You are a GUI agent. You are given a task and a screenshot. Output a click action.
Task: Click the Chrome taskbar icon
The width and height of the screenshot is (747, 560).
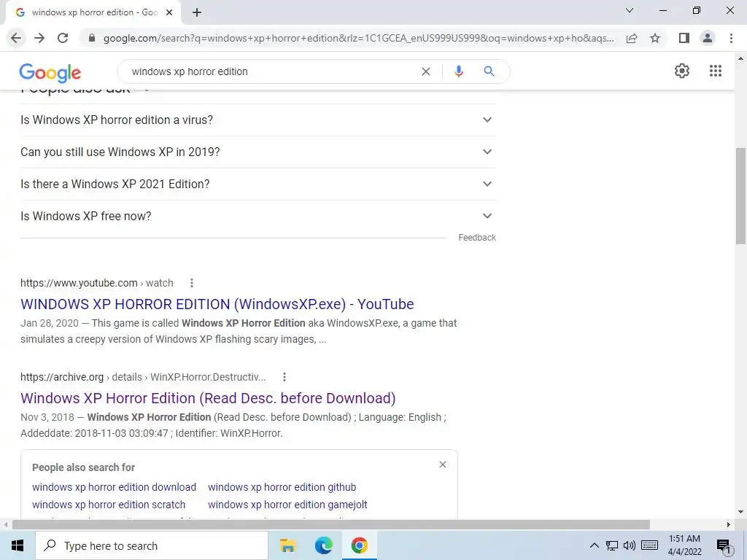click(x=359, y=545)
